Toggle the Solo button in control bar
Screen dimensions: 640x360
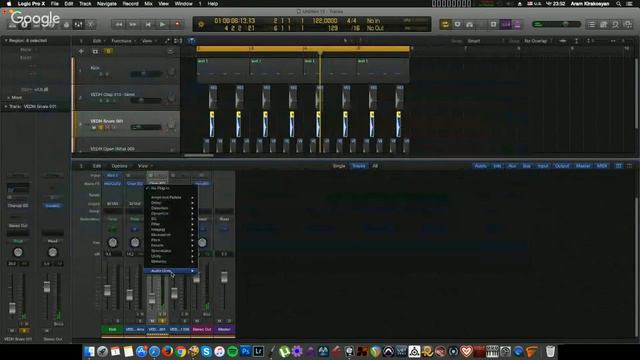[x=493, y=24]
